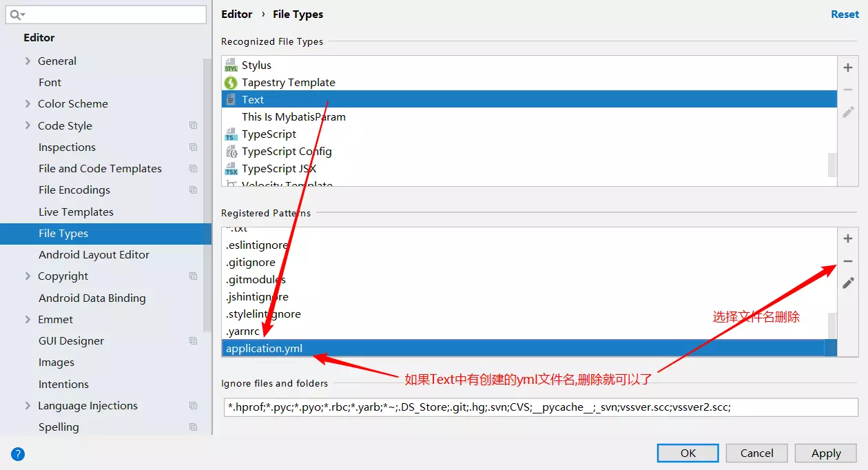Image resolution: width=868 pixels, height=470 pixels.
Task: Click the search magnifier icon
Action: click(17, 14)
